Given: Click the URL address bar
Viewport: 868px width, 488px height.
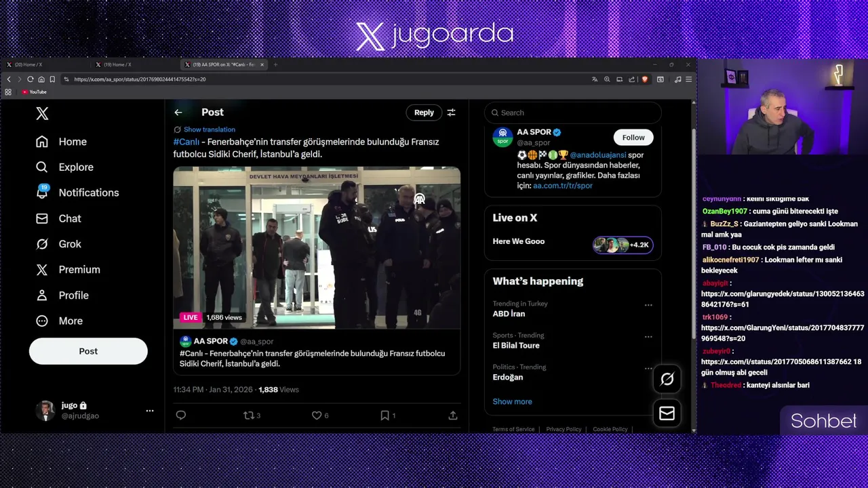Looking at the screenshot, I should pyautogui.click(x=325, y=79).
